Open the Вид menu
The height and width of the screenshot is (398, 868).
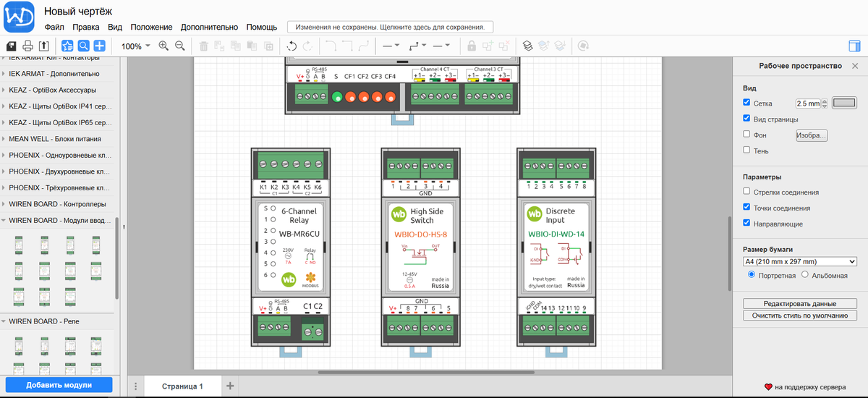pyautogui.click(x=115, y=27)
